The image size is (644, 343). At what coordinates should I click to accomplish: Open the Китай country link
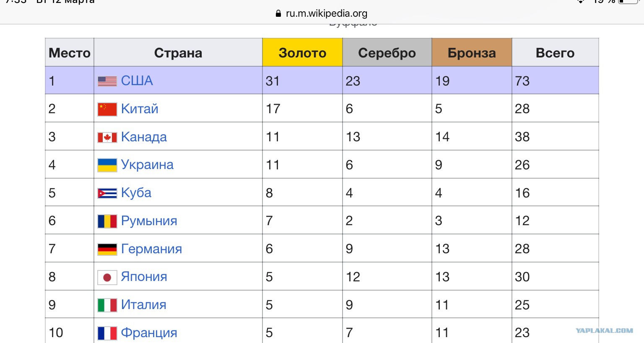140,109
